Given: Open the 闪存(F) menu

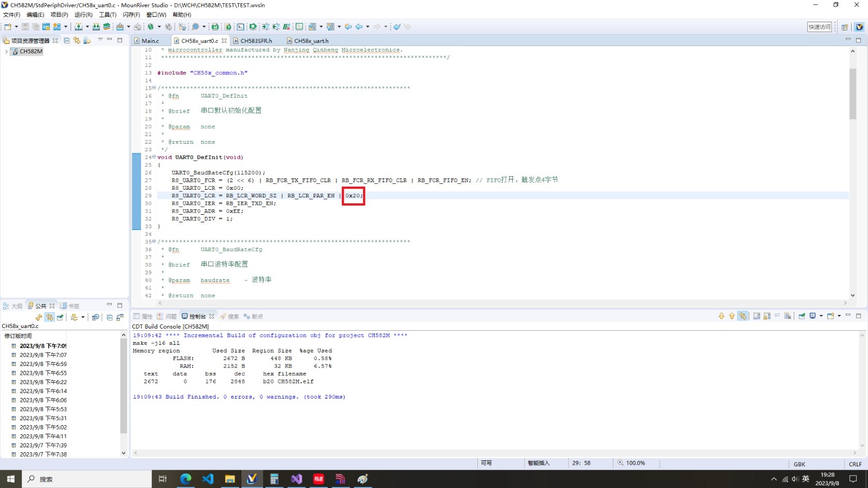Looking at the screenshot, I should [131, 15].
